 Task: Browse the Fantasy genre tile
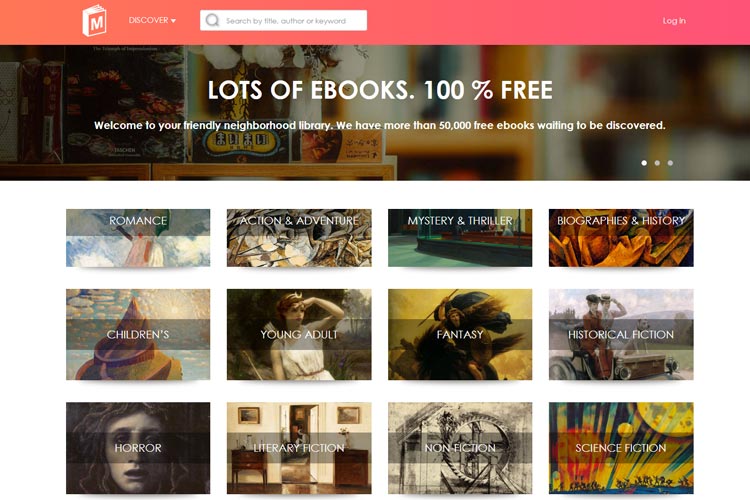tap(460, 334)
